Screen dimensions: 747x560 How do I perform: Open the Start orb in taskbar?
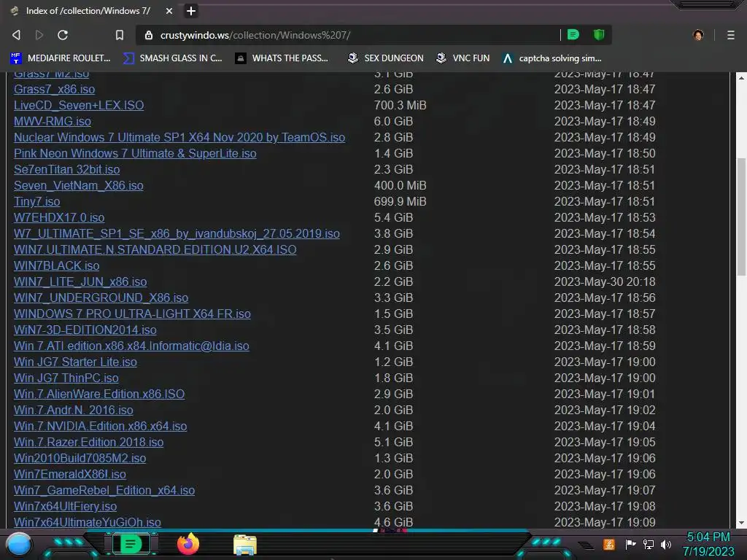(18, 544)
